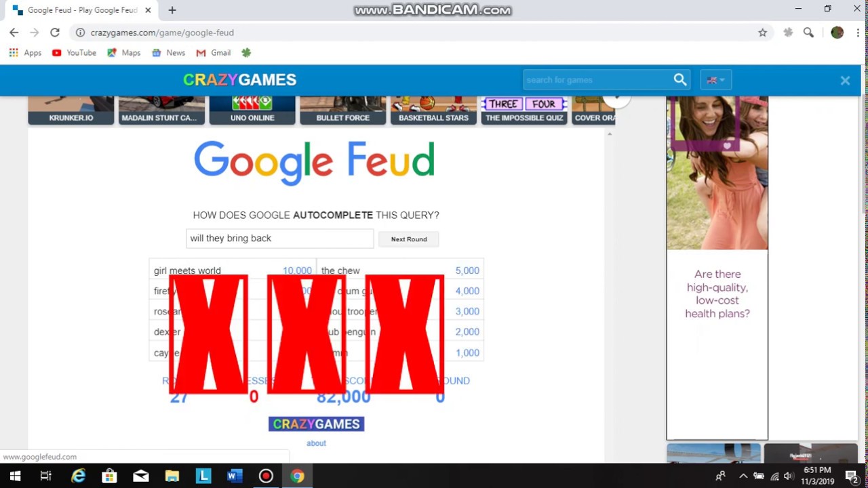Click the query field 'will they bring back'

point(280,239)
